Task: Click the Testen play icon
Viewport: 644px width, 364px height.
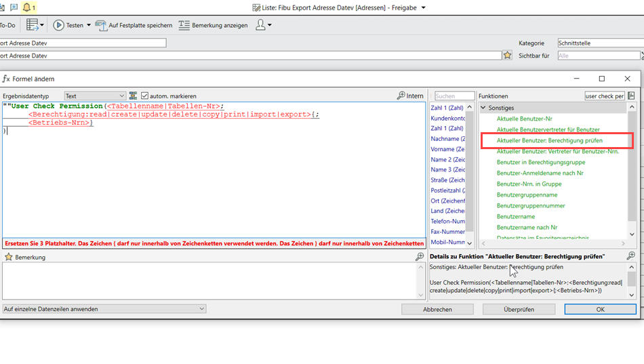Action: click(x=59, y=25)
